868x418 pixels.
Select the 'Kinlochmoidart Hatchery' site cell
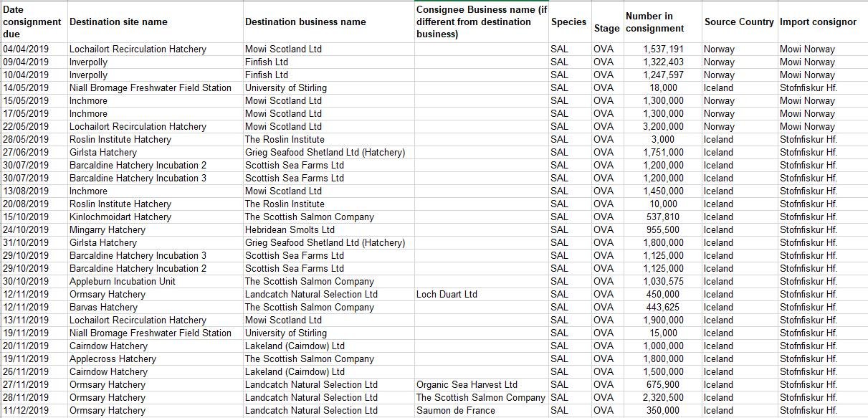[120, 217]
